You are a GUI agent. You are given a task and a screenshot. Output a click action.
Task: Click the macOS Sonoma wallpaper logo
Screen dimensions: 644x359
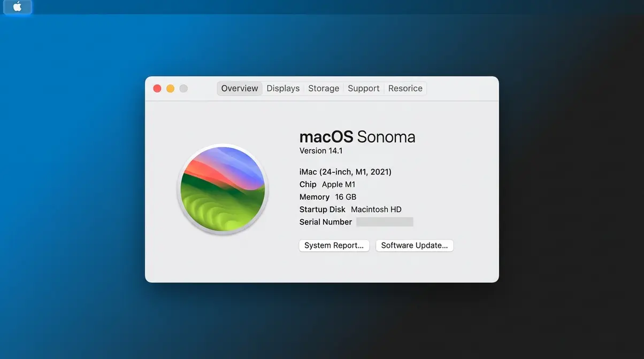point(223,189)
